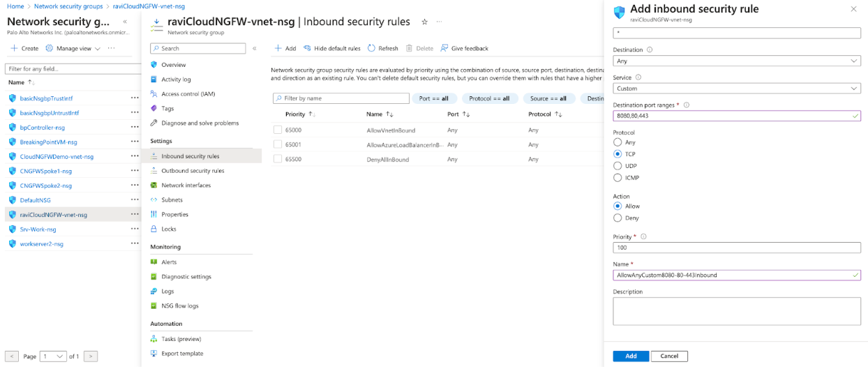
Task: Click the blue Add button
Action: point(631,356)
